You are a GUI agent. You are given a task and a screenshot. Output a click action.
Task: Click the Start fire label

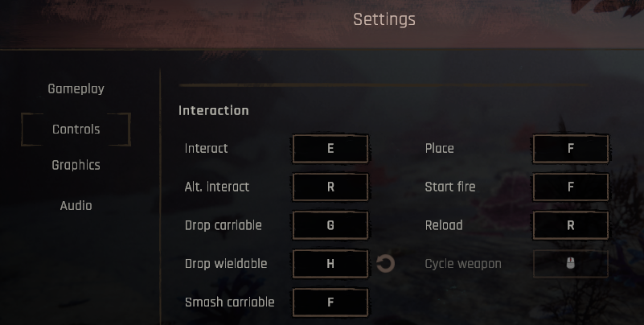point(450,187)
